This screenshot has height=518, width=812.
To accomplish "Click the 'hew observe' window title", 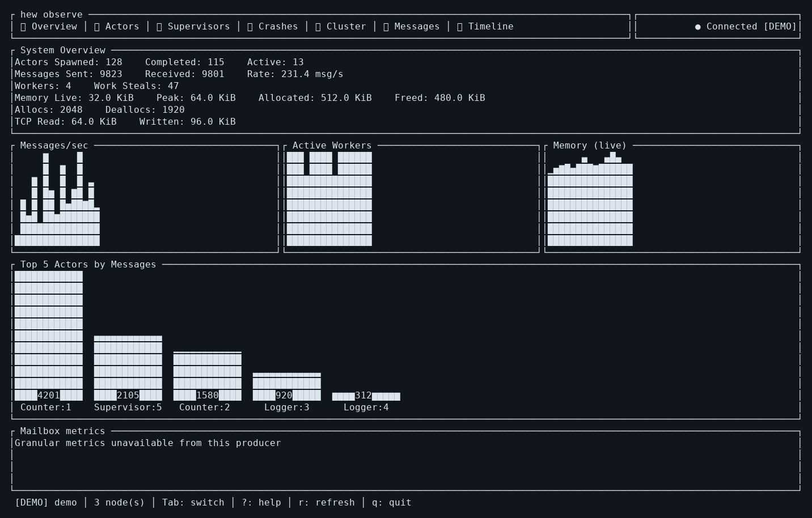I will tap(52, 15).
